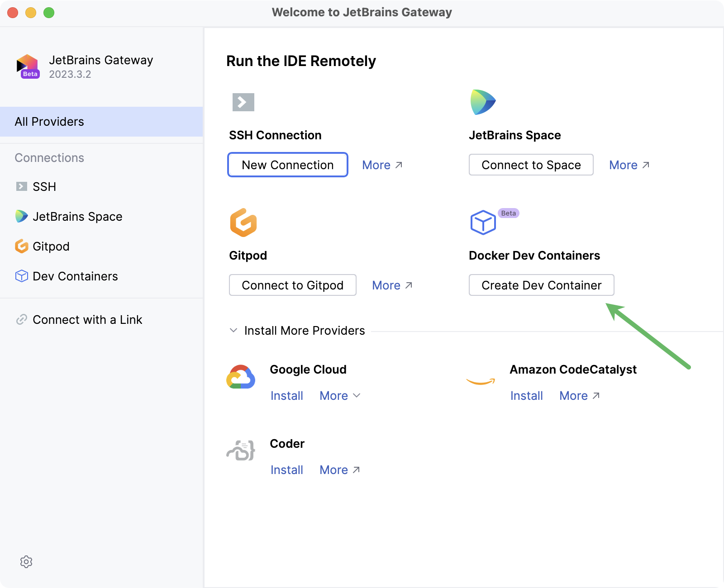Expand the Google Cloud More dropdown

coord(340,396)
